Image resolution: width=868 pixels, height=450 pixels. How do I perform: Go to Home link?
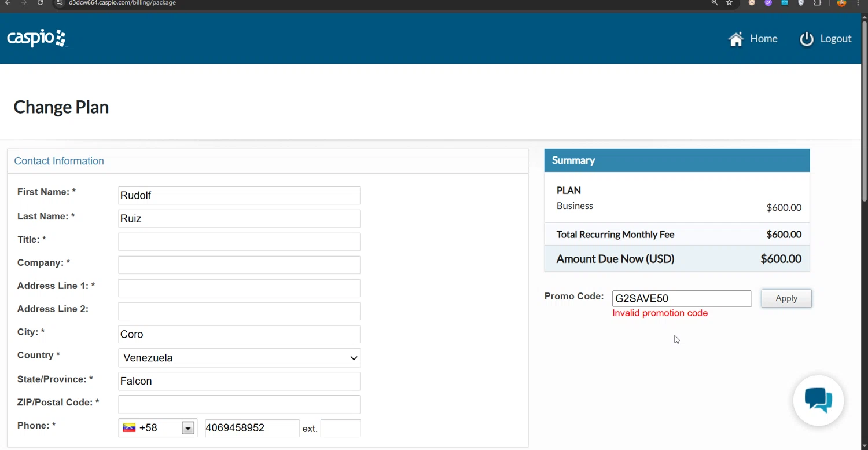763,39
